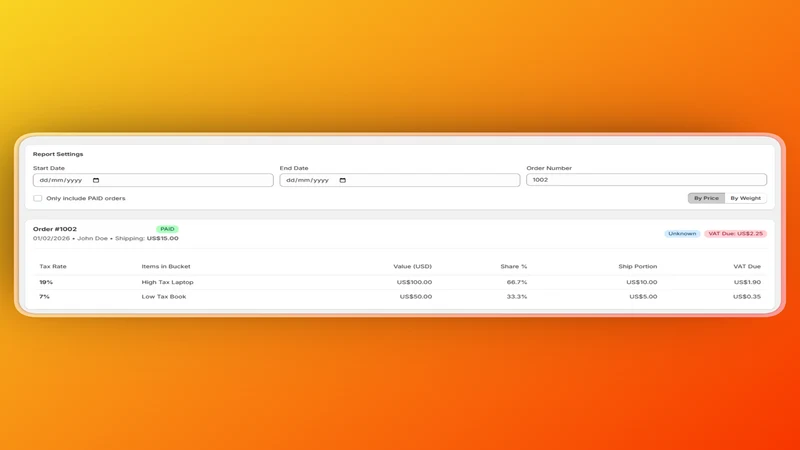
Task: Select the Order #1002 heading
Action: 55,229
